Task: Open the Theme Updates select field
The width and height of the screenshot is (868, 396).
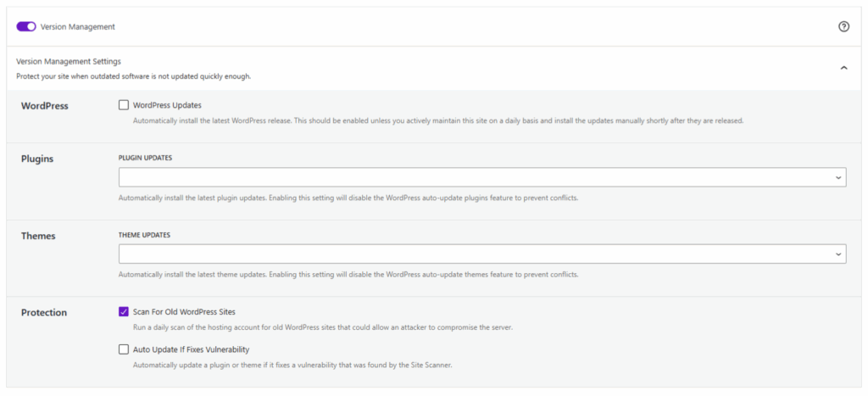Action: tap(475, 254)
